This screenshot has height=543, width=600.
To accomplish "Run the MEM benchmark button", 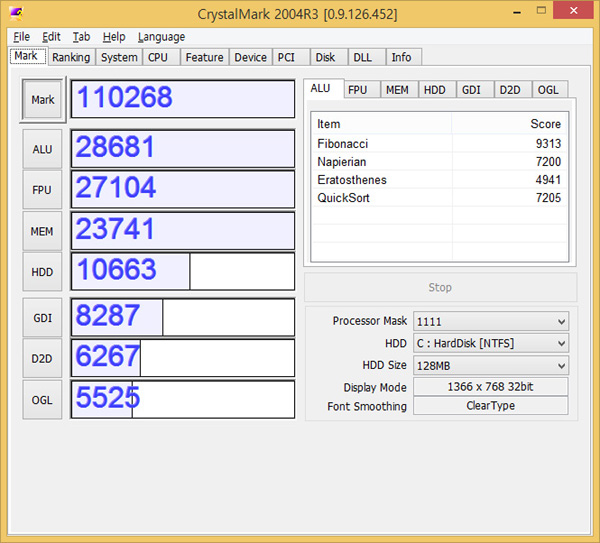I will (42, 231).
